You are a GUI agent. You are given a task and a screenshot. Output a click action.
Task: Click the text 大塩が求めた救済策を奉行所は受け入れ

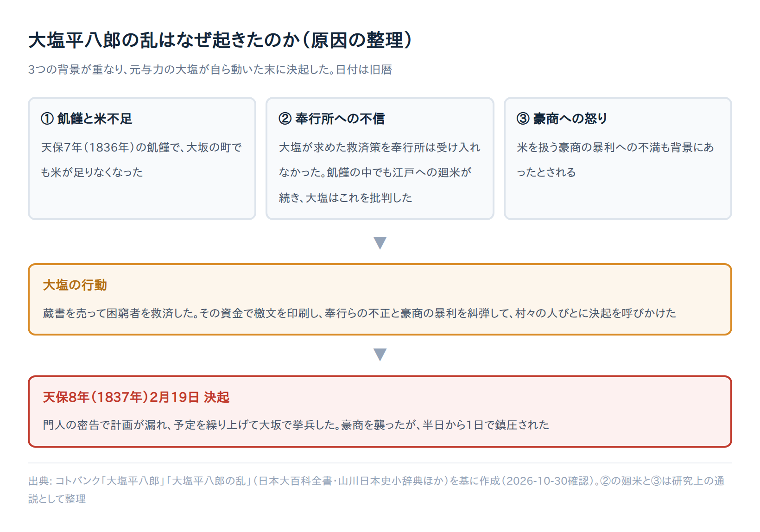[x=380, y=147]
